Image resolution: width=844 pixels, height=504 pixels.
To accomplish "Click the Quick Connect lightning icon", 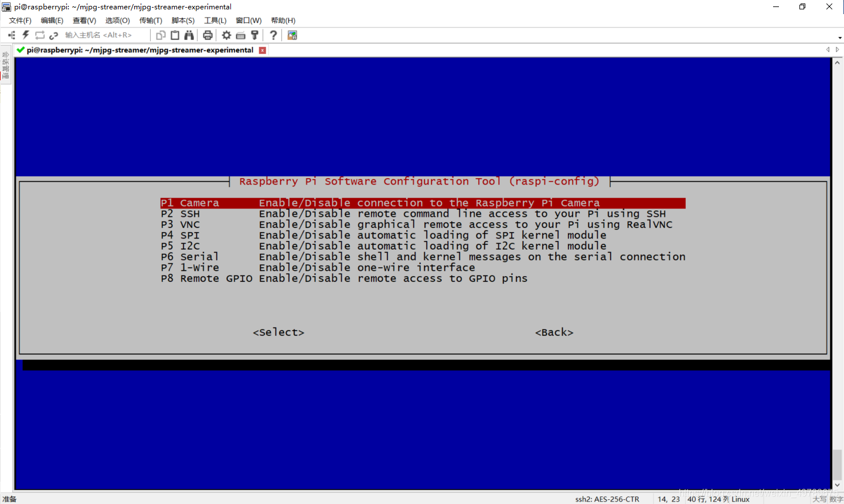I will coord(26,35).
